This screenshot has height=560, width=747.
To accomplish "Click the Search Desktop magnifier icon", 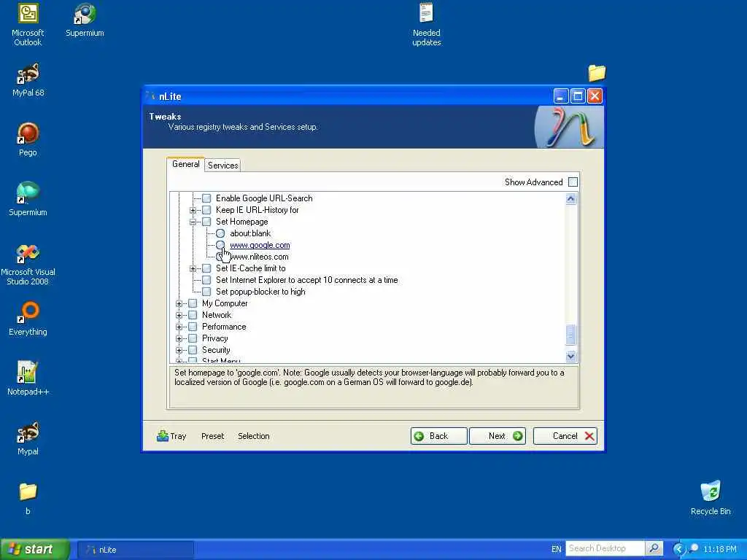I will (654, 548).
